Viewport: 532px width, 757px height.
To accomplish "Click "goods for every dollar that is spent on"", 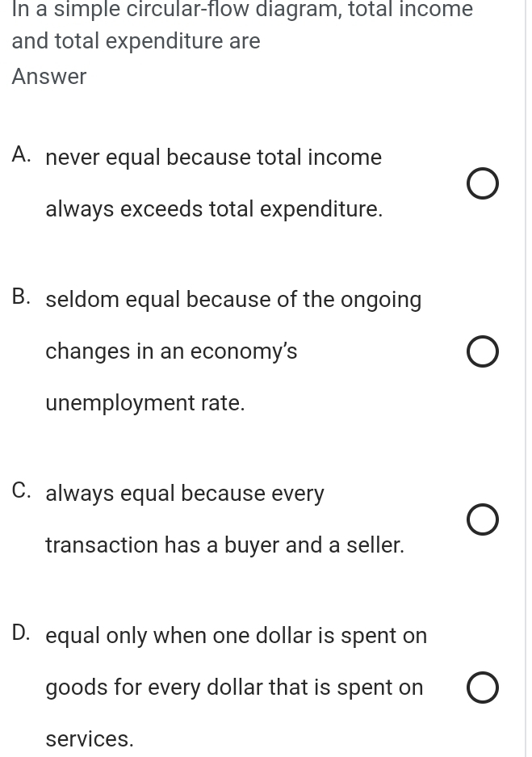I will [234, 688].
